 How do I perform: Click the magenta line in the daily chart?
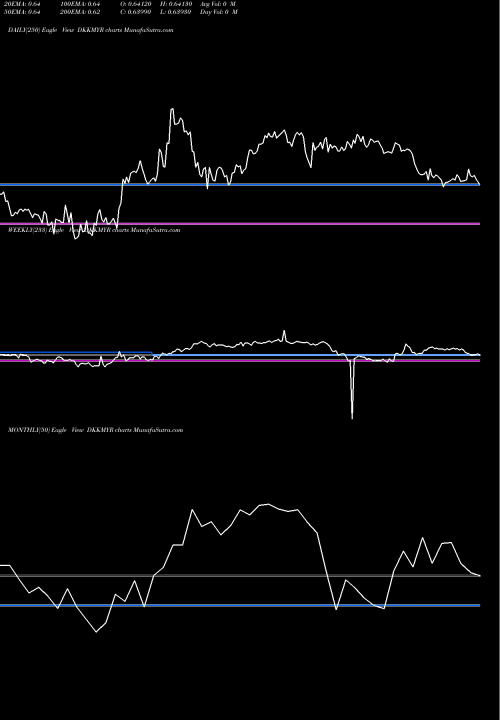tap(240, 224)
